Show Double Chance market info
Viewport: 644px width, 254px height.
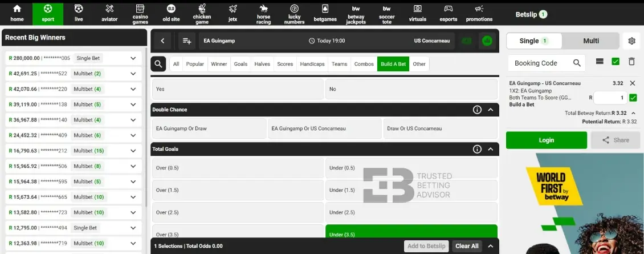point(477,110)
